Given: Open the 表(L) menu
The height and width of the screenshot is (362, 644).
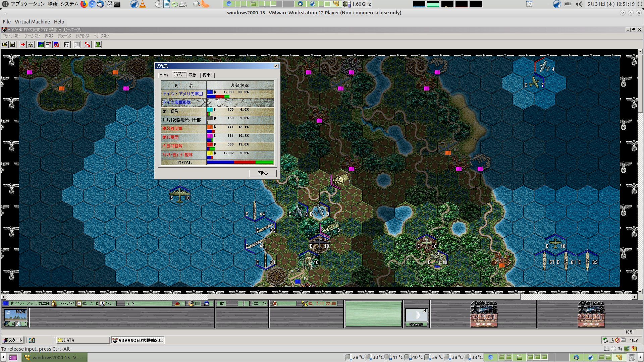Looking at the screenshot, I should click(x=49, y=36).
